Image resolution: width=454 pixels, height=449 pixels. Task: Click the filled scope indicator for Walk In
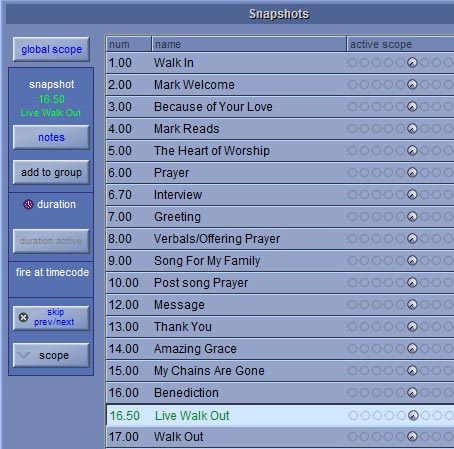click(412, 63)
